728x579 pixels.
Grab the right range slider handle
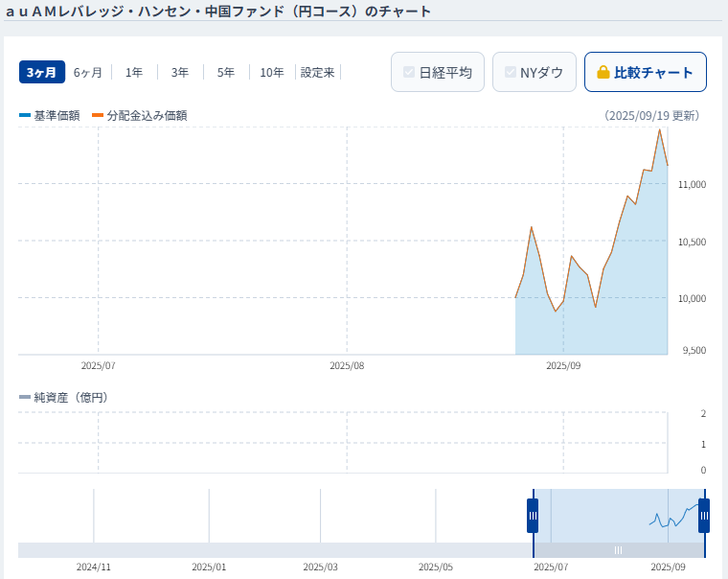tap(704, 516)
